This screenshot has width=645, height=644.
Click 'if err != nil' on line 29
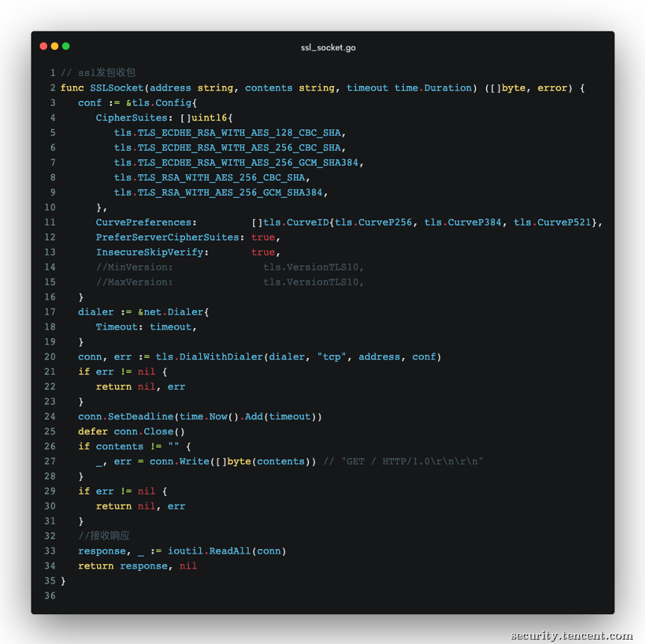click(x=116, y=492)
